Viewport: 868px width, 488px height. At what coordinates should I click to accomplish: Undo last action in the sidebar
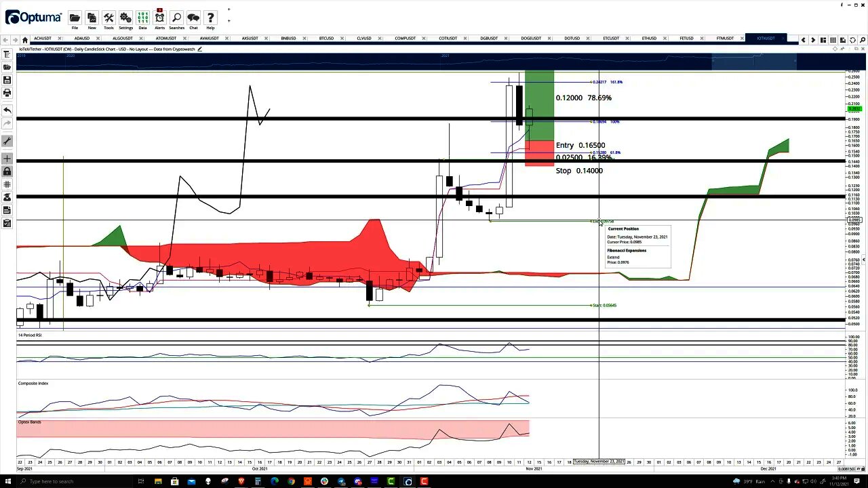pos(7,110)
